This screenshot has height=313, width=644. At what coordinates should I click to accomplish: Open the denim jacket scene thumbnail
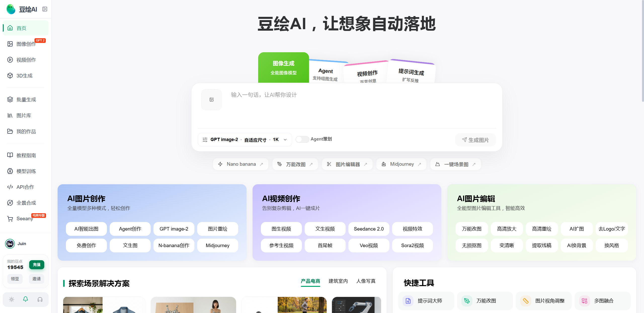(104, 305)
